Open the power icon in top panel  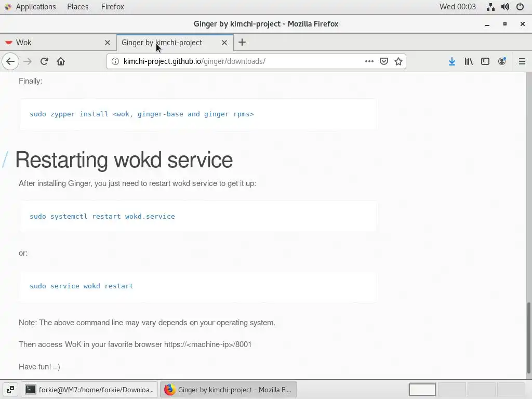520,7
